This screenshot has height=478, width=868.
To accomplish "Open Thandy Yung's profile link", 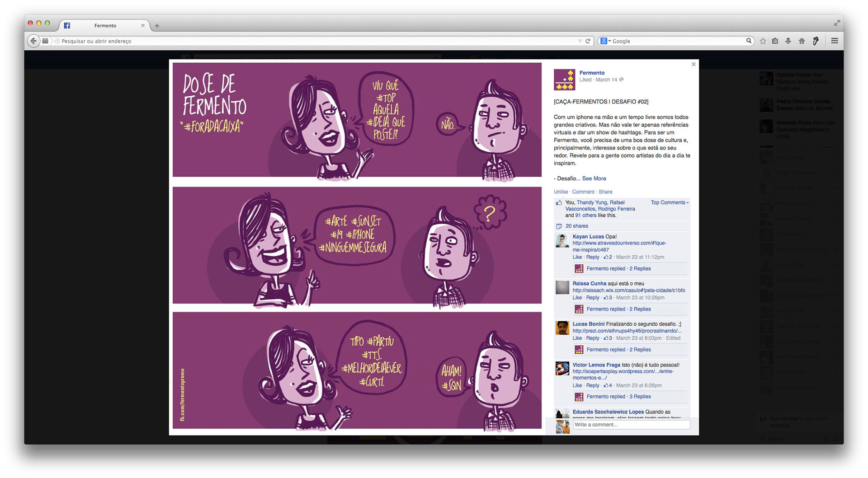I will (x=592, y=202).
